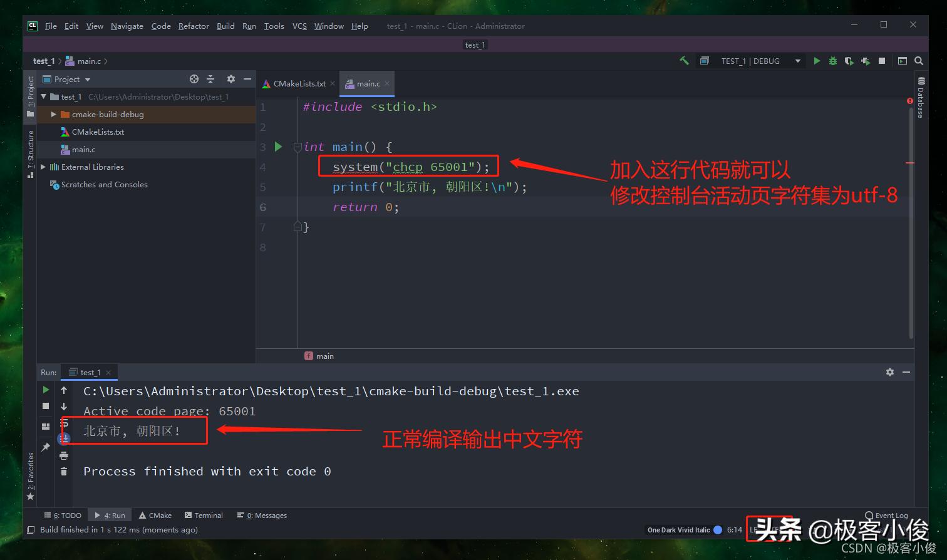
Task: Build the project using the hammer icon
Action: 684,61
